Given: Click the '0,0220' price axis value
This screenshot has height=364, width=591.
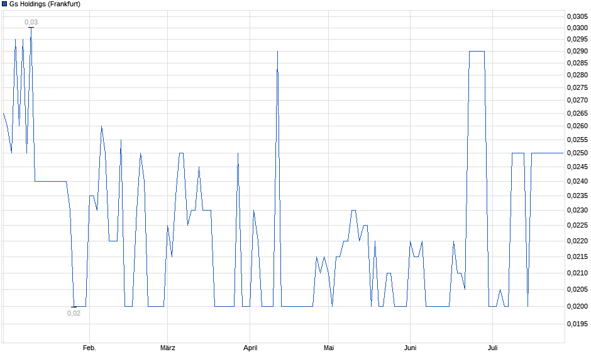Looking at the screenshot, I should point(577,241).
